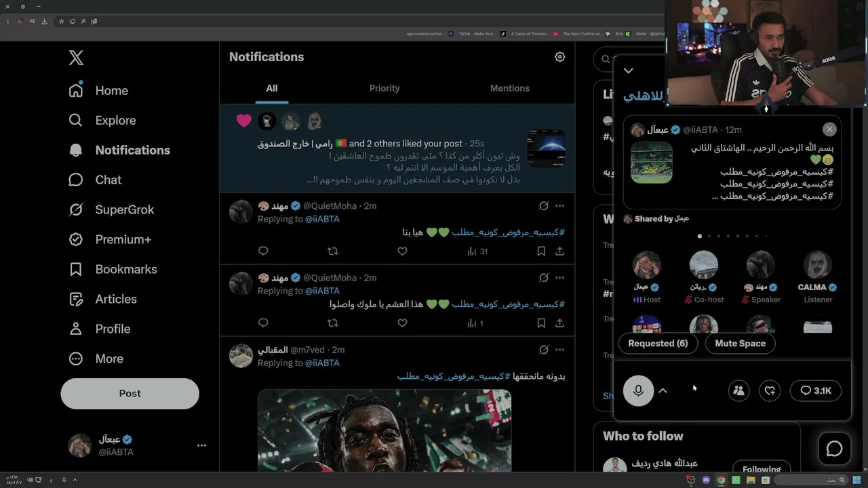Open Explore from the sidebar

click(x=102, y=120)
